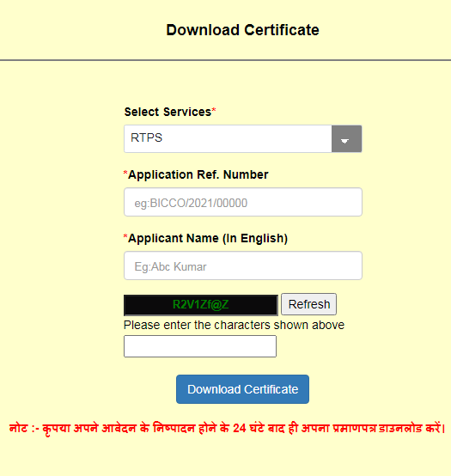The height and width of the screenshot is (476, 451).
Task: Click the red asterisk before Applicant Name
Action: (x=125, y=236)
